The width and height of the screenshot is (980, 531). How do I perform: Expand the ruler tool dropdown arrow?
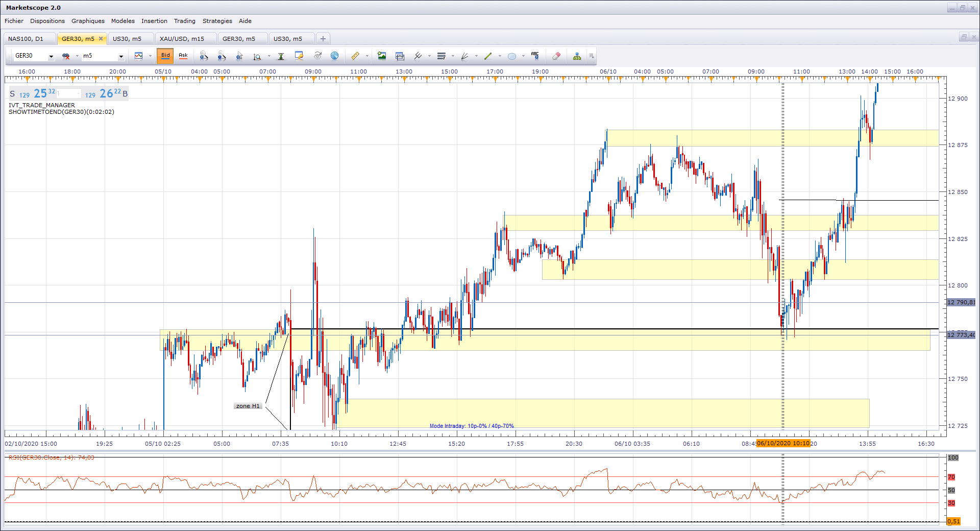click(x=367, y=56)
